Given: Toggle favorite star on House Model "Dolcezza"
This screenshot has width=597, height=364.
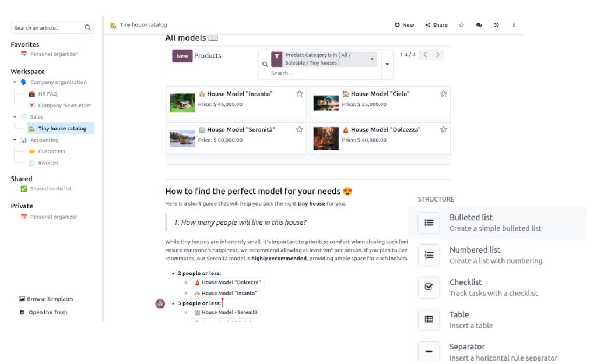Looking at the screenshot, I should pyautogui.click(x=444, y=129).
